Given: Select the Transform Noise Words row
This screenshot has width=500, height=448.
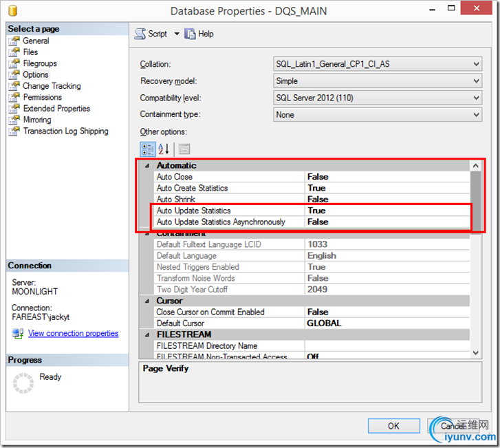Looking at the screenshot, I should 312,278.
